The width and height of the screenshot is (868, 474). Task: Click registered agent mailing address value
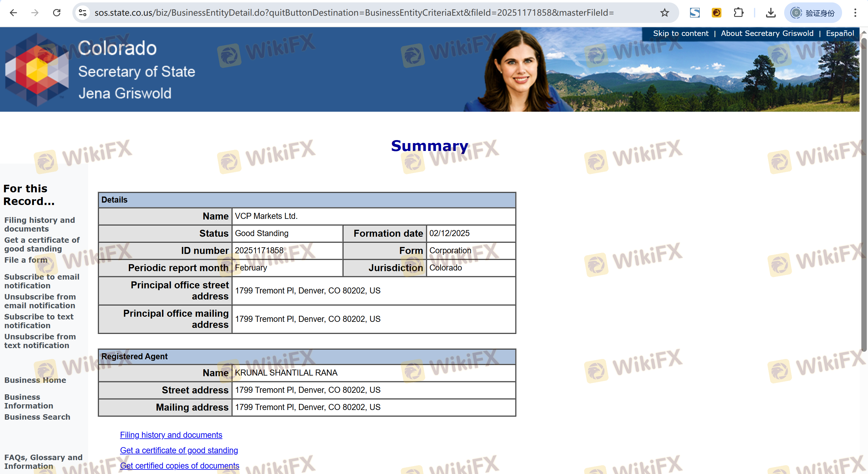[x=308, y=407]
